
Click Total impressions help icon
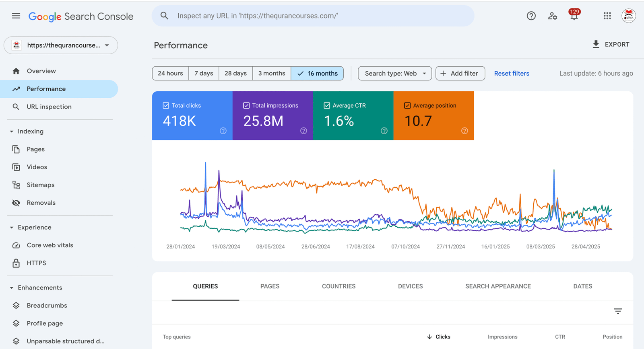pyautogui.click(x=303, y=131)
